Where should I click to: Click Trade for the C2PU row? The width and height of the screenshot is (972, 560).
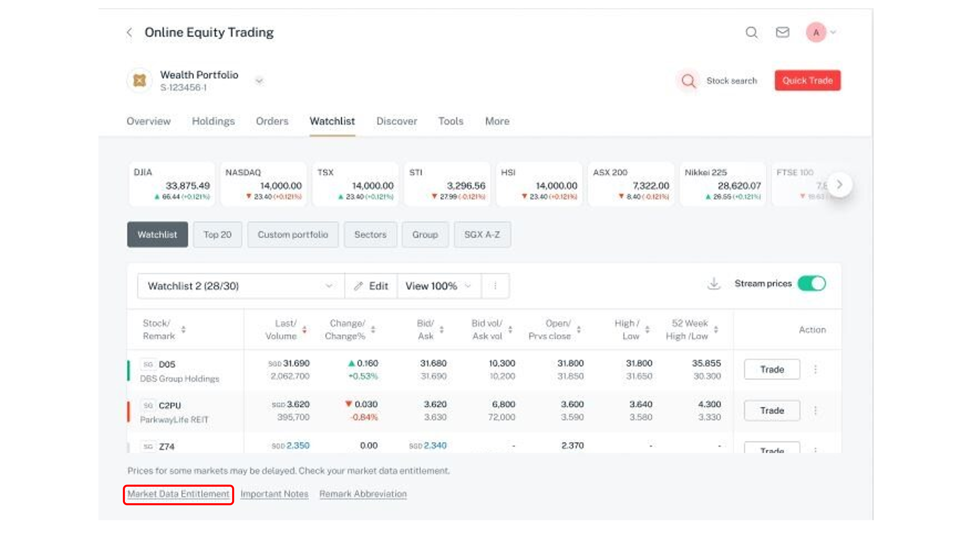coord(772,410)
